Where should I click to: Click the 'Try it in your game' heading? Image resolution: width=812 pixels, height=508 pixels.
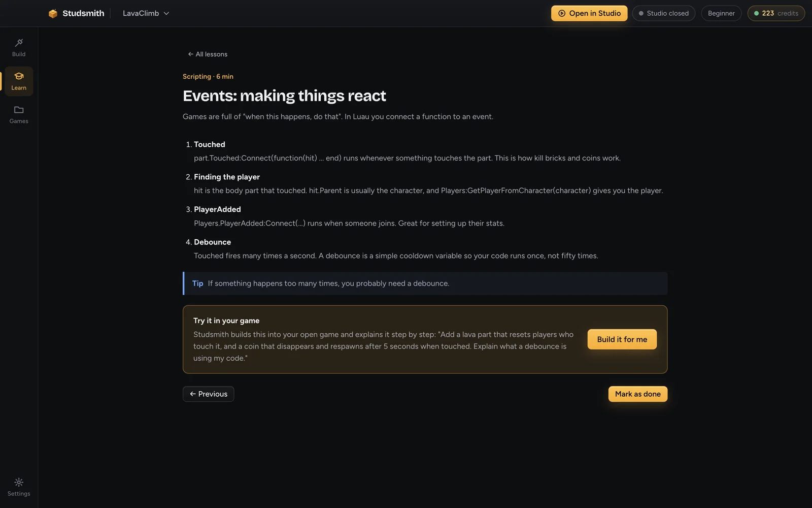(226, 321)
